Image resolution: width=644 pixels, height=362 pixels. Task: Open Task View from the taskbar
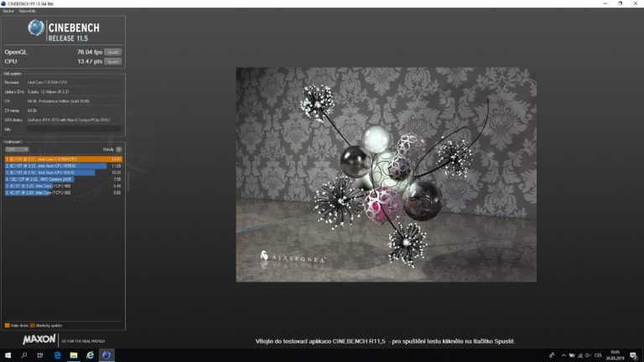(41, 355)
